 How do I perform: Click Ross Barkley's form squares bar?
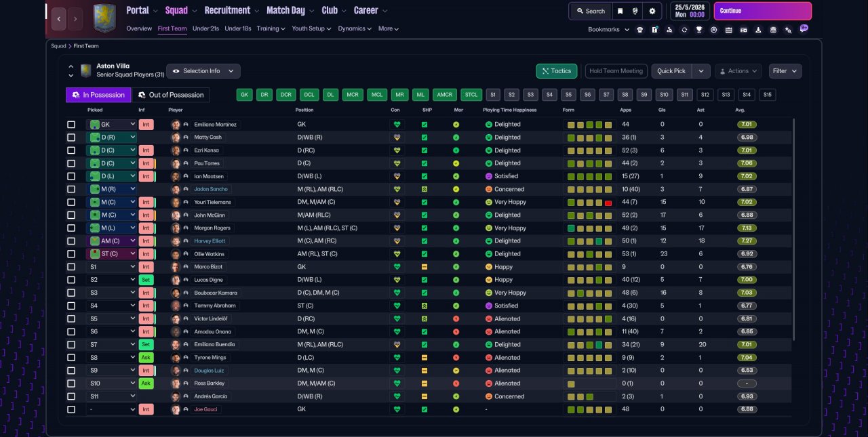(590, 383)
